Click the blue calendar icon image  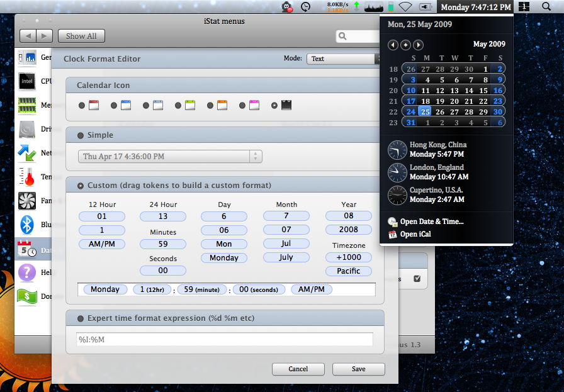point(126,105)
